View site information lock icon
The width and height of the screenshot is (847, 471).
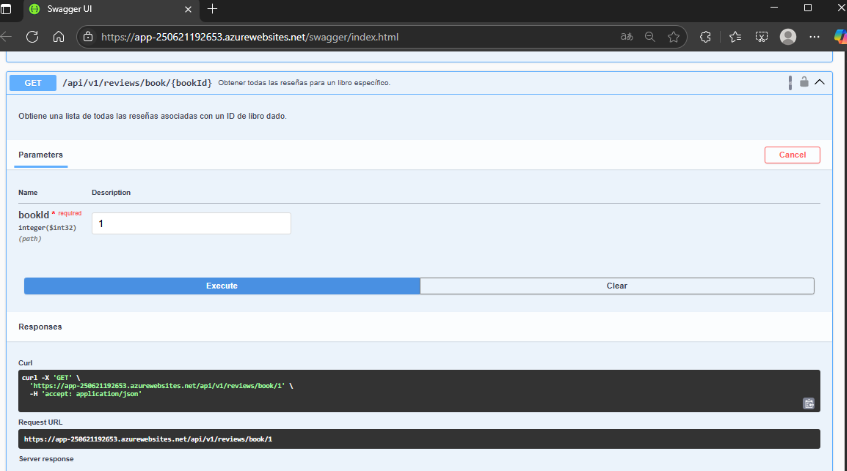(88, 37)
